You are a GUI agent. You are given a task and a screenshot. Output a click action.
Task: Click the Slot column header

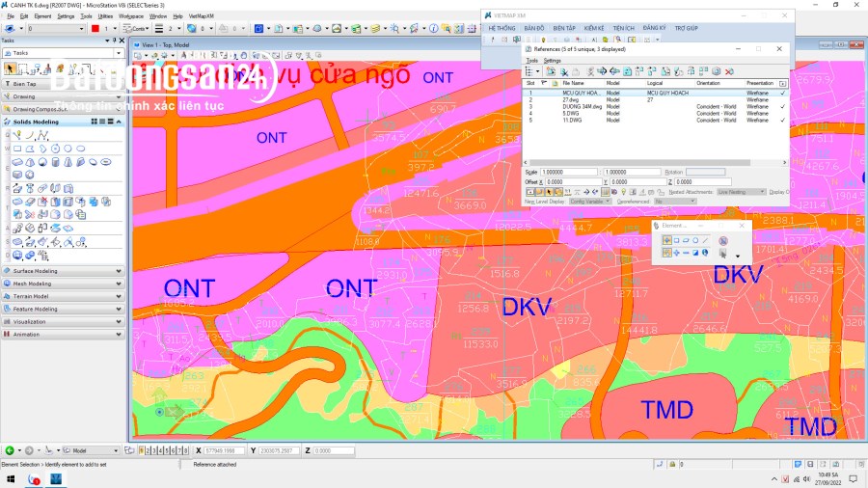[530, 83]
